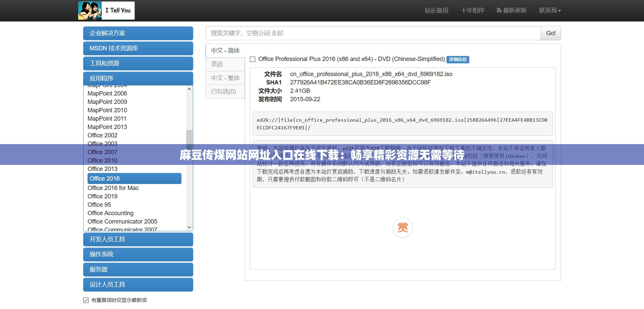Click the RSS 最新更新 link
The image size is (644, 309).
coord(512,10)
